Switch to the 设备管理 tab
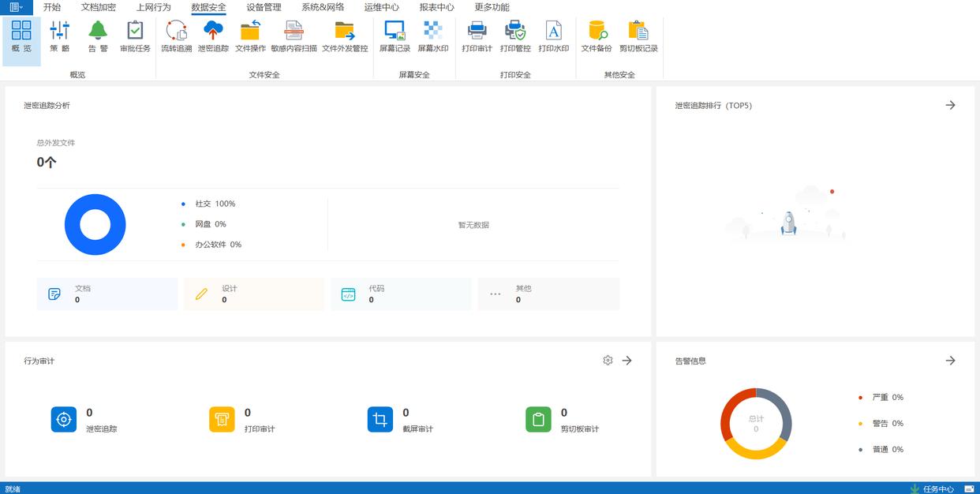The height and width of the screenshot is (494, 980). click(264, 7)
